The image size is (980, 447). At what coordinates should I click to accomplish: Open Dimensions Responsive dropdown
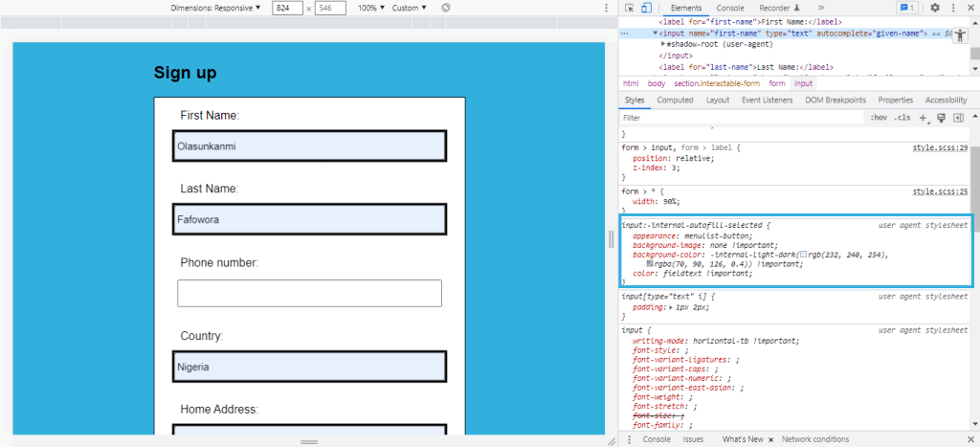(x=216, y=8)
